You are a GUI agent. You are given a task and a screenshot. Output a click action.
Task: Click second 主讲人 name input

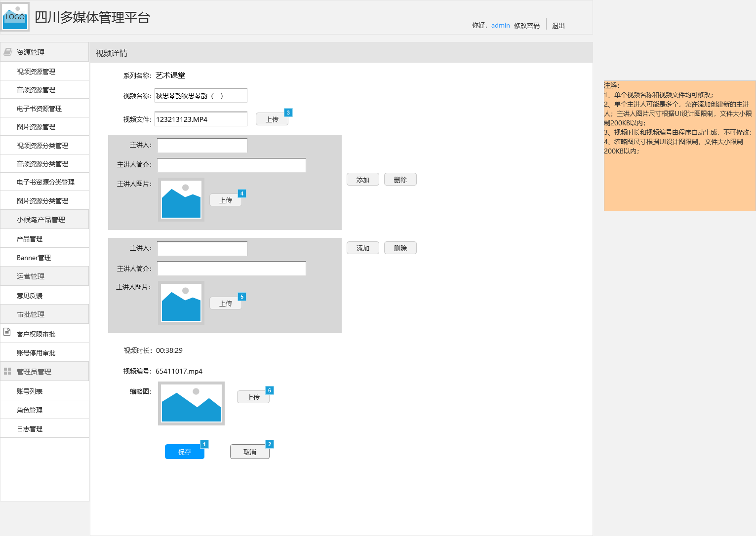pos(202,248)
